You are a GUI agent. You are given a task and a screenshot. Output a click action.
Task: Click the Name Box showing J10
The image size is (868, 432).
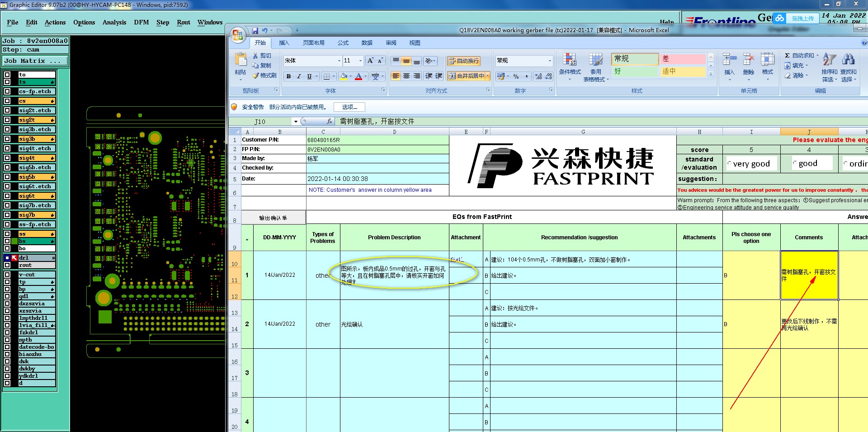tap(260, 121)
